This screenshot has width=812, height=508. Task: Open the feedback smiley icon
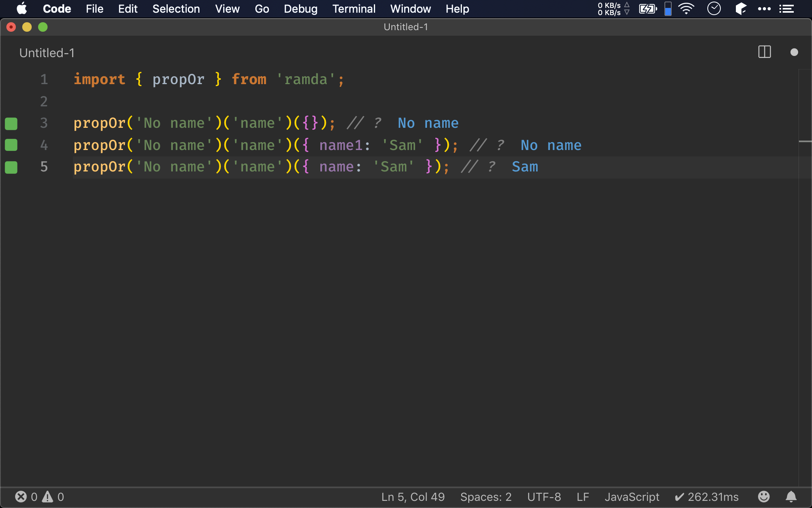click(x=764, y=496)
